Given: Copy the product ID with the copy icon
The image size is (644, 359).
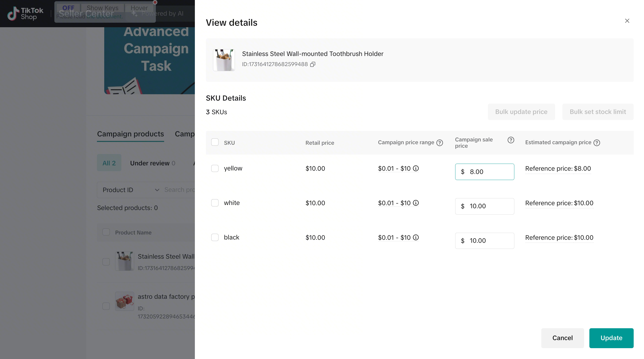Looking at the screenshot, I should point(313,64).
